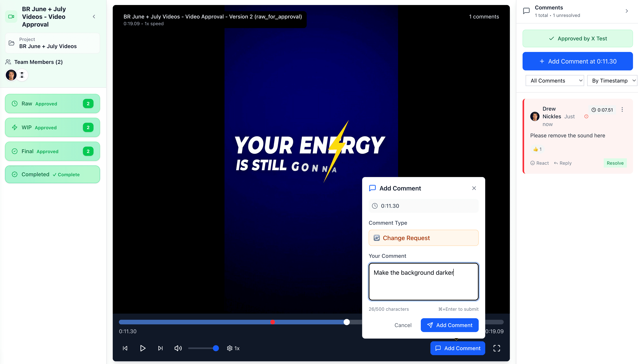Open the WIP Approved stage
Screen dimensions: 638x364
tap(52, 128)
